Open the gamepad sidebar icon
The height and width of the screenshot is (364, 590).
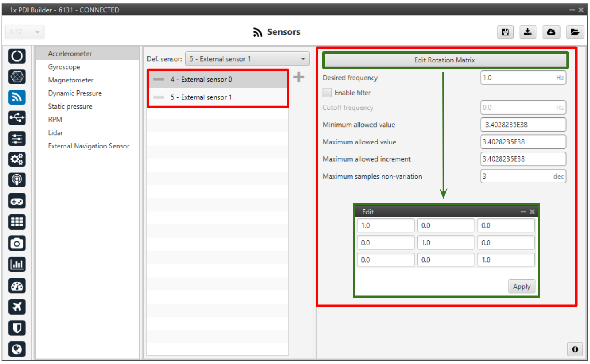(x=17, y=202)
